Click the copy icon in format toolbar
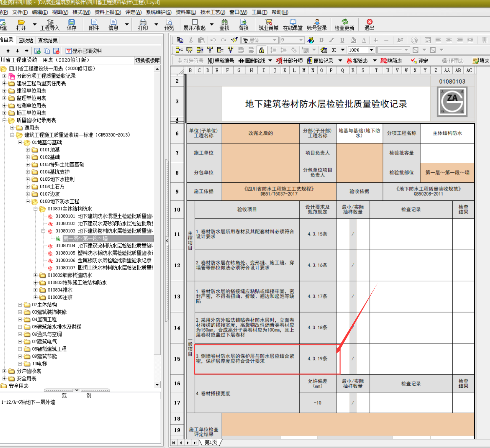The width and height of the screenshot is (490, 448). point(180,40)
